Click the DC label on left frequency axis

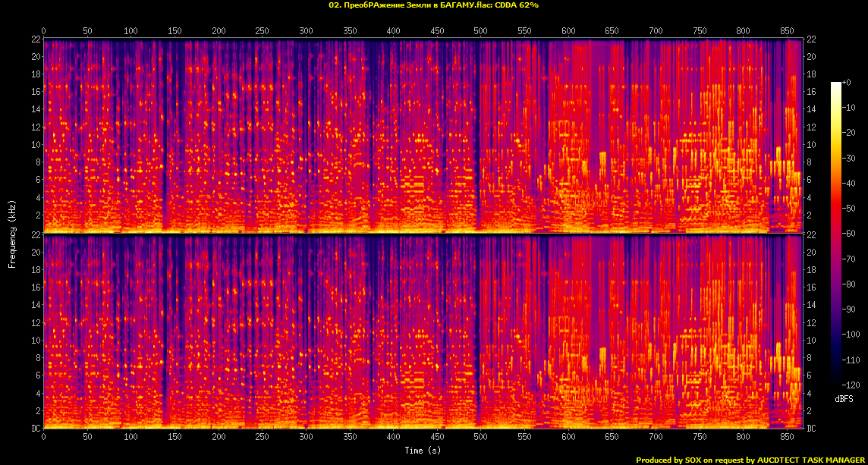pyautogui.click(x=36, y=429)
